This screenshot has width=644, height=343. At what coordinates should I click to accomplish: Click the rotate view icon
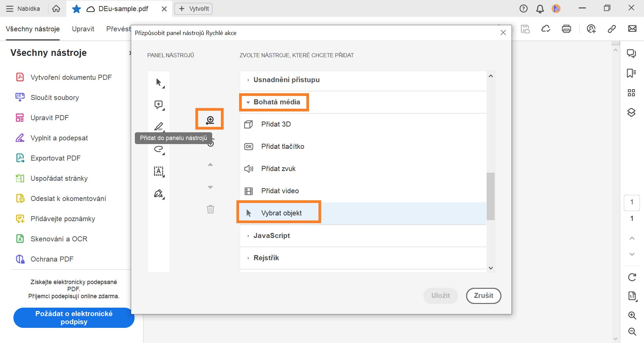[632, 277]
